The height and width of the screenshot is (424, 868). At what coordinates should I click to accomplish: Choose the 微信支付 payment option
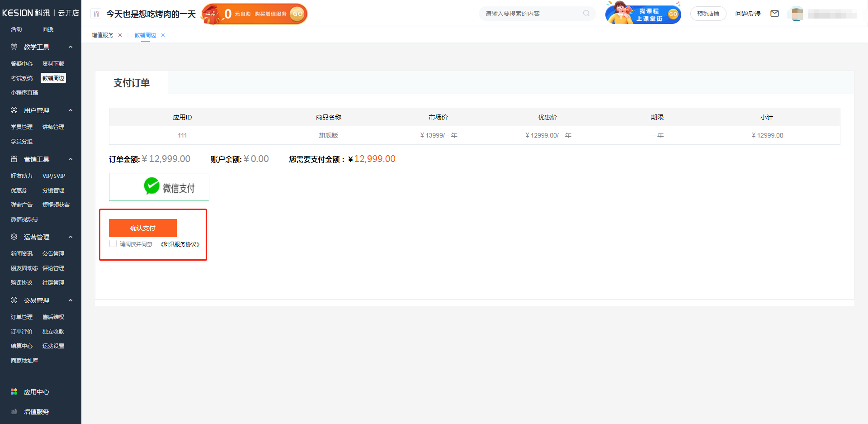[159, 187]
